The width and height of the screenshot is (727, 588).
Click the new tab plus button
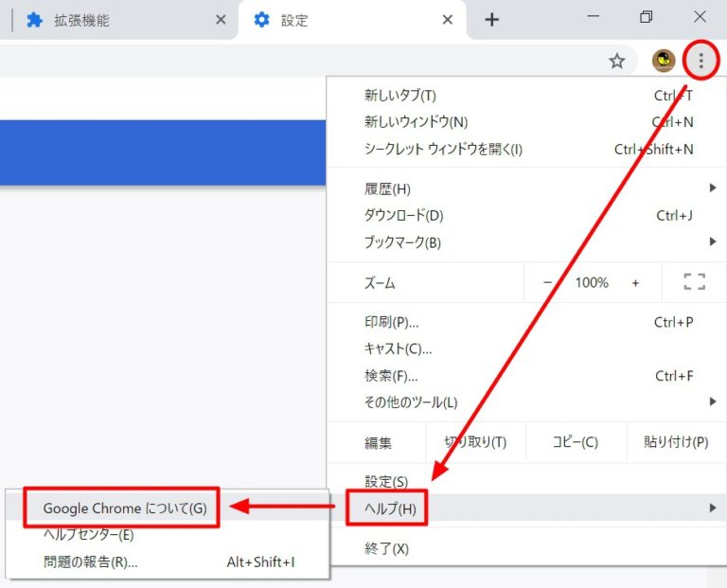pos(491,20)
